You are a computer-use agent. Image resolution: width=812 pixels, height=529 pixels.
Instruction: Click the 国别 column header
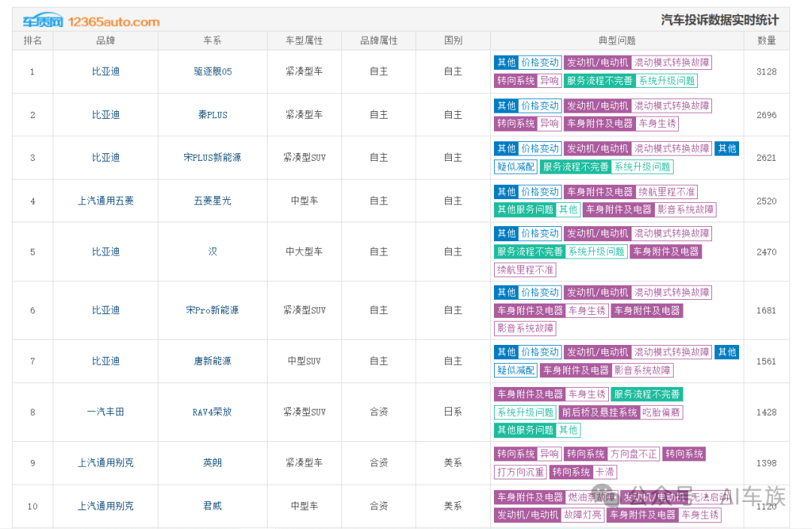(453, 41)
